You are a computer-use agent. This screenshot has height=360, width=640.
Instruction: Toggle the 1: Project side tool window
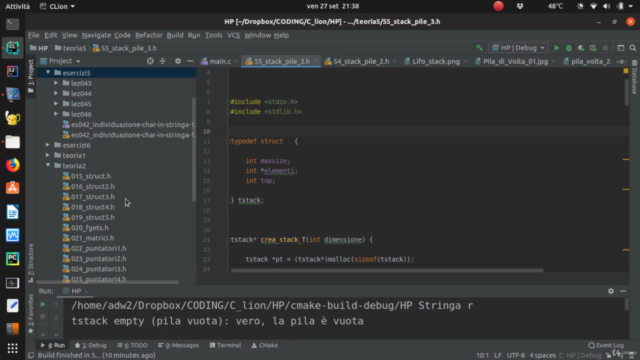(x=31, y=76)
